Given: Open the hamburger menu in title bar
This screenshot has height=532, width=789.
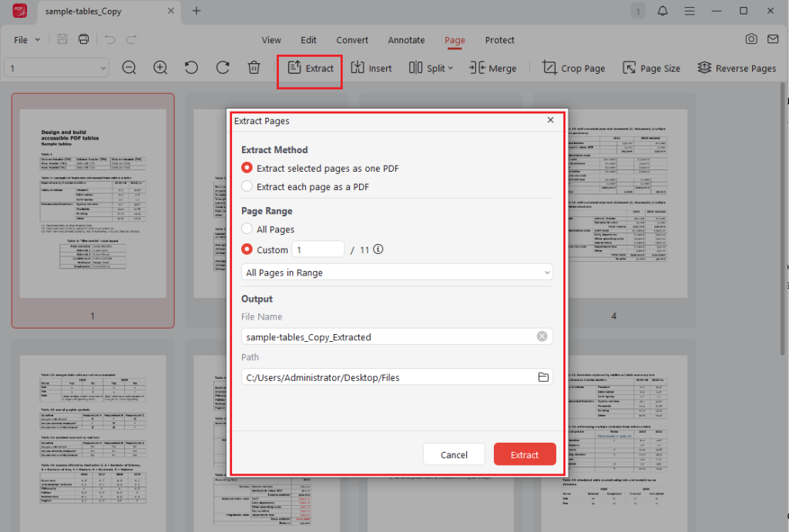Looking at the screenshot, I should 690,11.
